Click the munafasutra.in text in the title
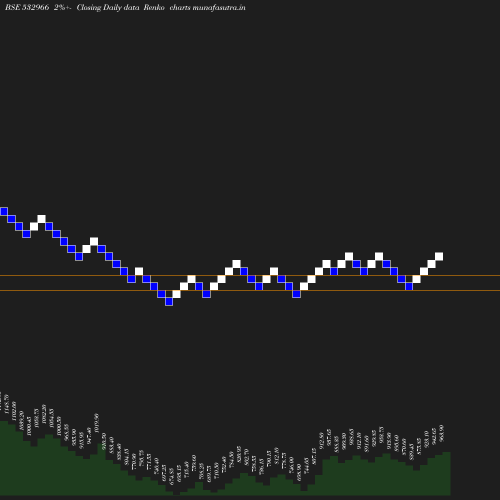Viewport: 500px width, 500px height. [x=219, y=8]
